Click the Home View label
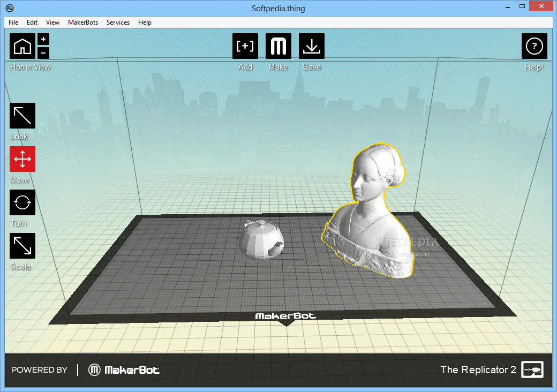This screenshot has height=392, width=557. pos(30,67)
